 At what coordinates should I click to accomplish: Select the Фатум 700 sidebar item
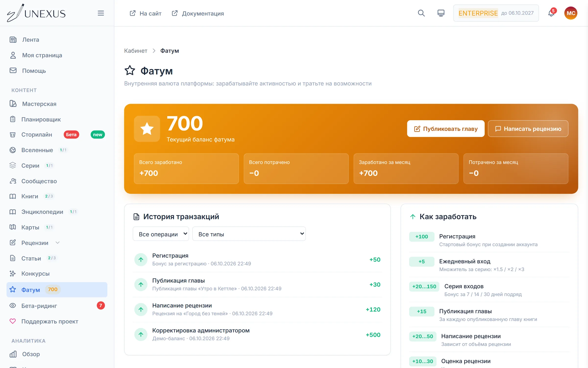click(x=57, y=289)
